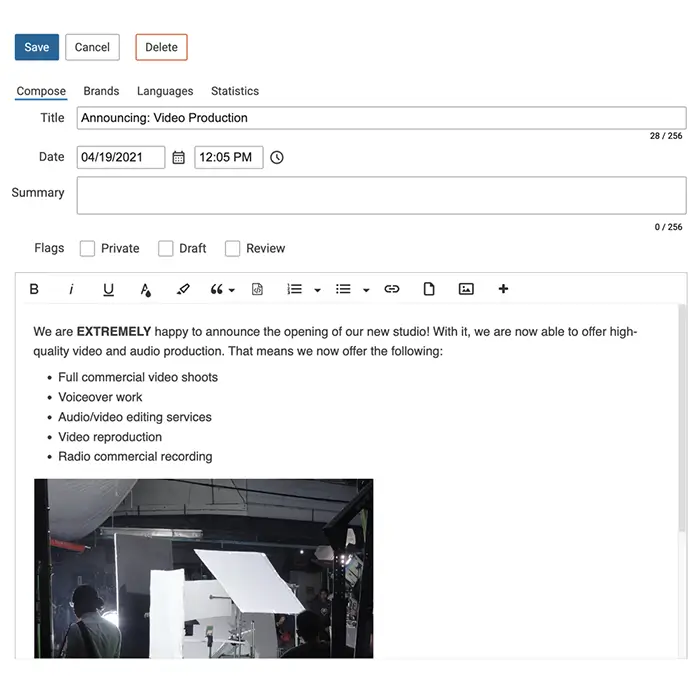
Task: Switch to the Brands tab
Action: pos(101,91)
